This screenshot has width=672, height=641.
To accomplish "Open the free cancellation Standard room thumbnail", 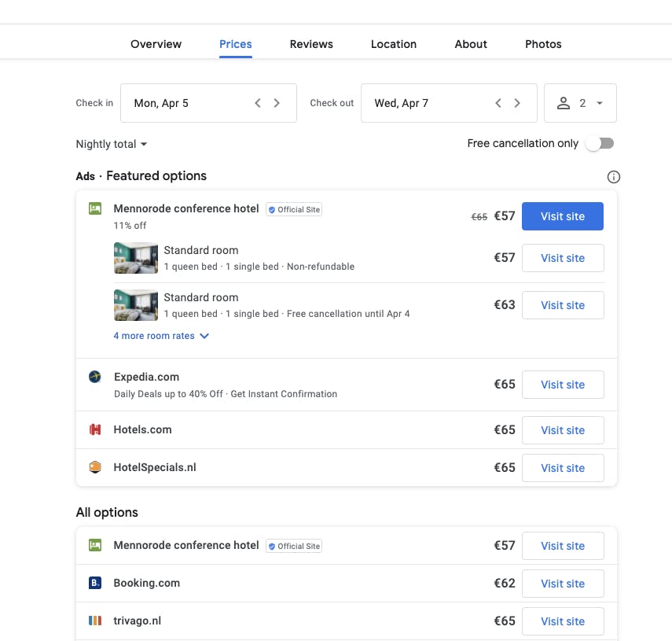I will [136, 305].
